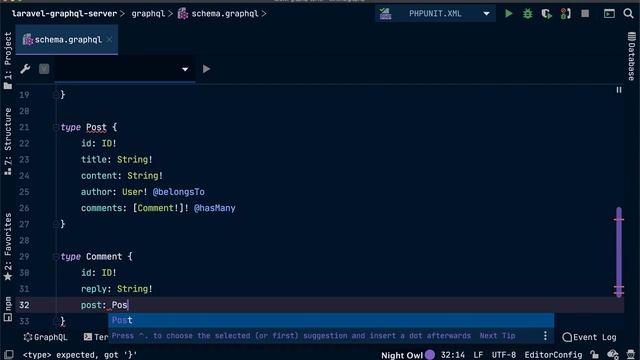Open completion popup options three dots
This screenshot has height=360, width=640.
(545, 336)
